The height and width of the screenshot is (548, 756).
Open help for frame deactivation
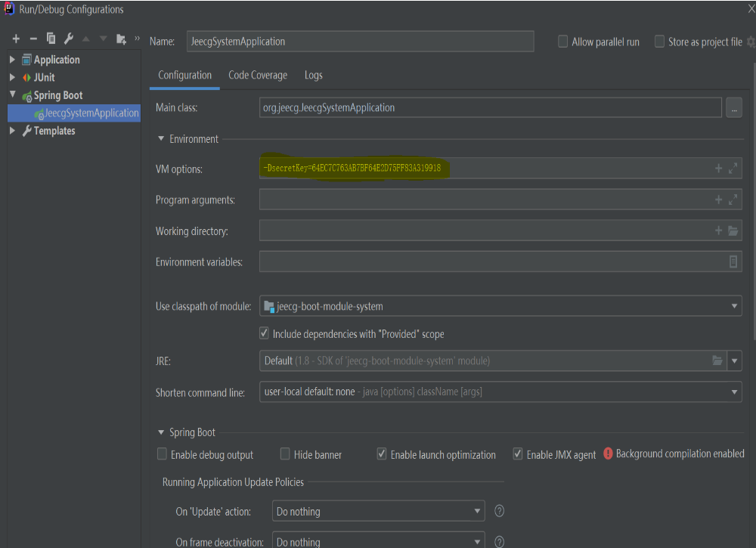(x=500, y=542)
